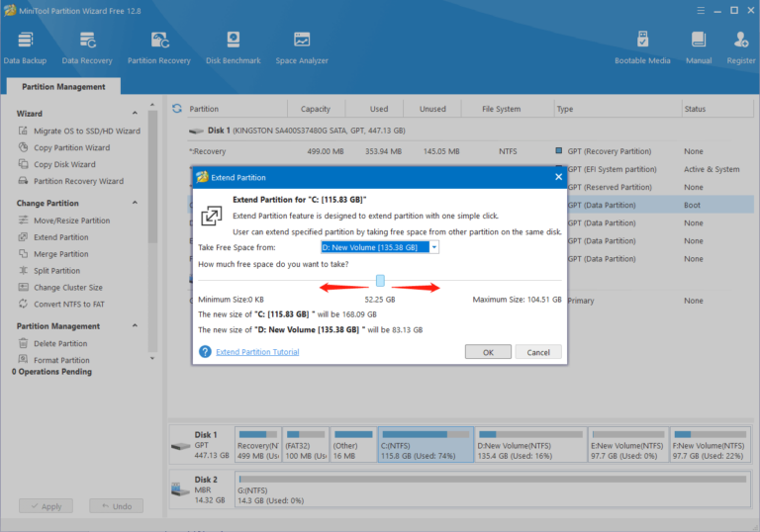Select the E:New Volume block in the disk map
Screen dimensions: 760x532
(627, 445)
